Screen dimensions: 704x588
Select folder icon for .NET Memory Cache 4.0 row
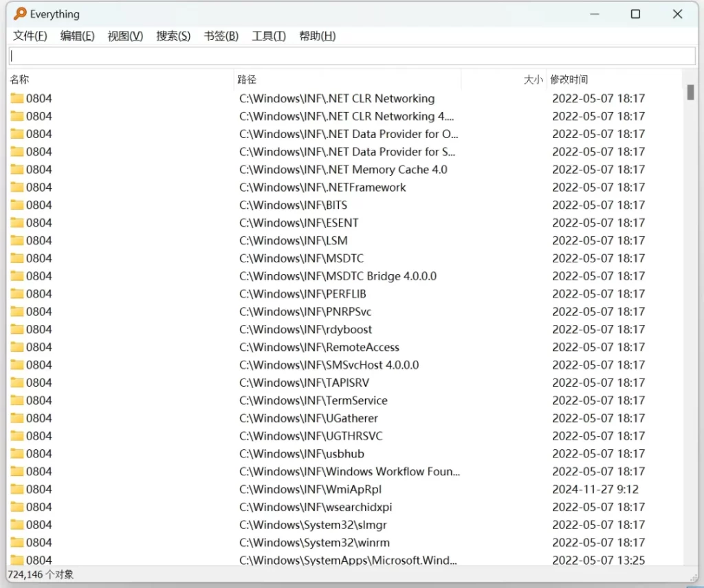point(17,170)
